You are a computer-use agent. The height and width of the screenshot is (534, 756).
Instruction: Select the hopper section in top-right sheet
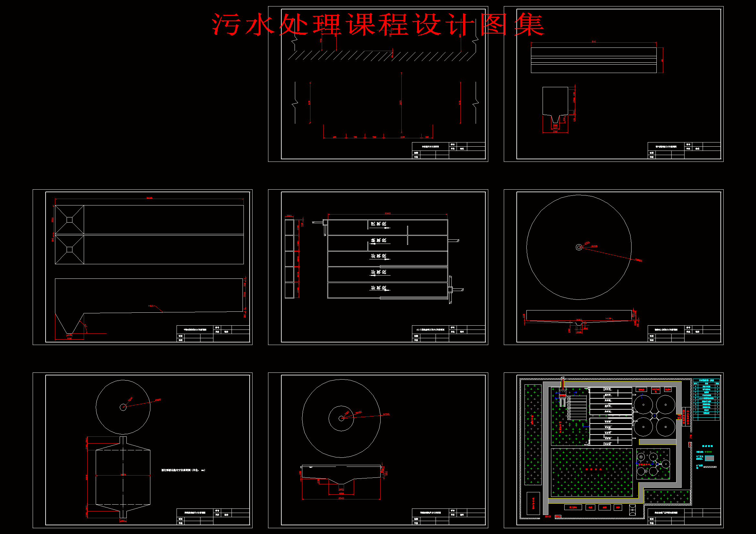[x=555, y=101]
